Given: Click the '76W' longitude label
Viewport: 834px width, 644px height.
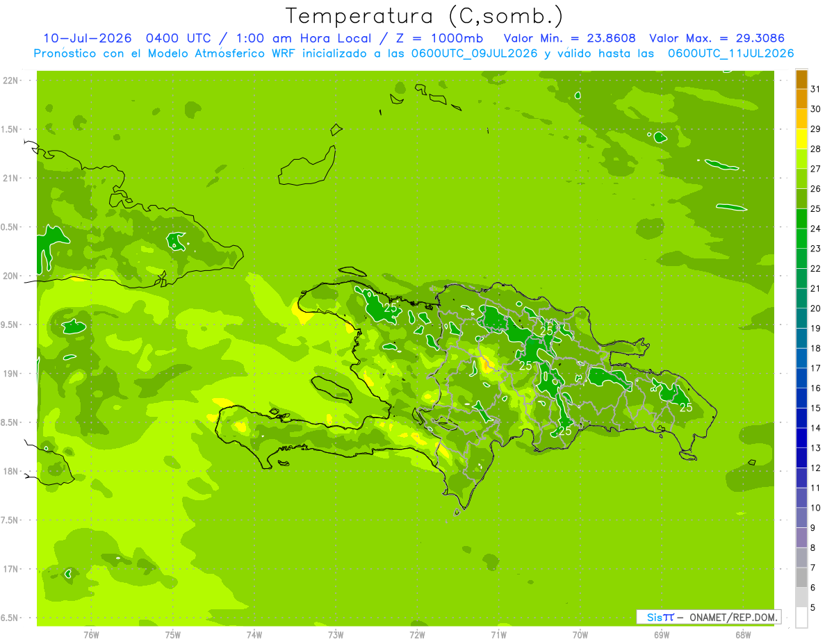Looking at the screenshot, I should 91,634.
